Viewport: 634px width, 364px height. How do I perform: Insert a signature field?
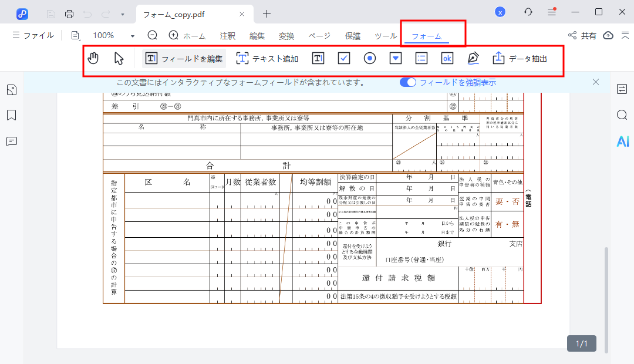(x=473, y=58)
